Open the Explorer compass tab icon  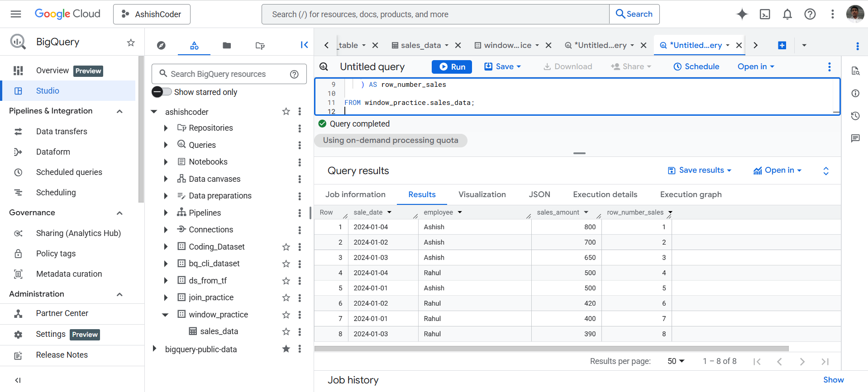pyautogui.click(x=161, y=45)
